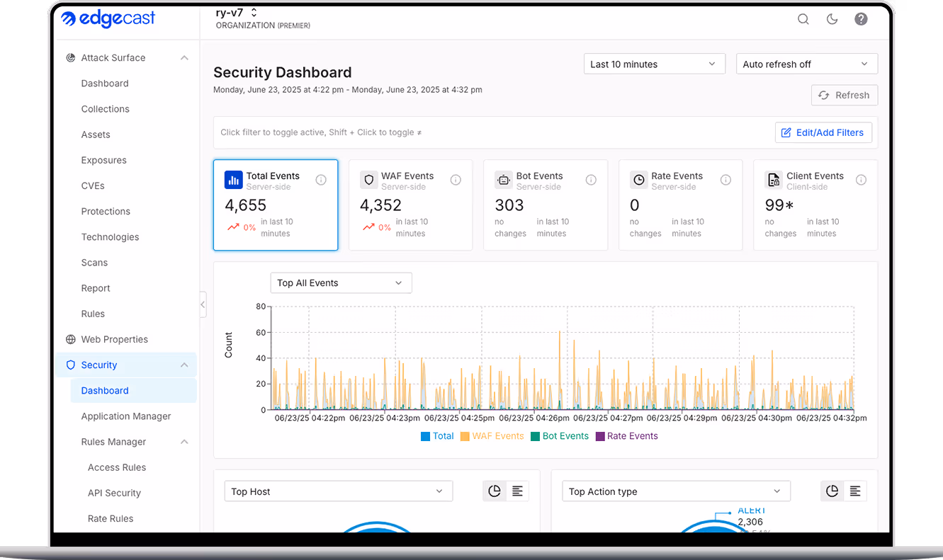The width and height of the screenshot is (943, 560).
Task: Open the help question mark icon
Action: click(861, 19)
